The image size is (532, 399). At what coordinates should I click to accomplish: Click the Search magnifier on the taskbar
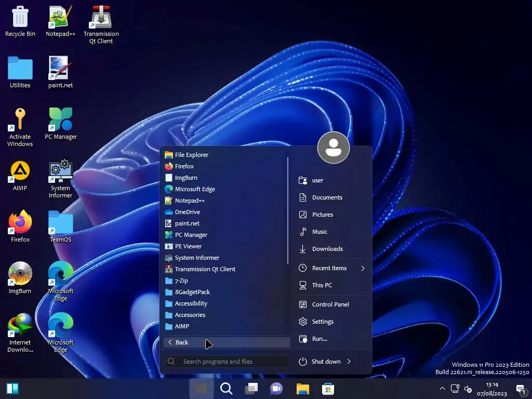(x=227, y=389)
